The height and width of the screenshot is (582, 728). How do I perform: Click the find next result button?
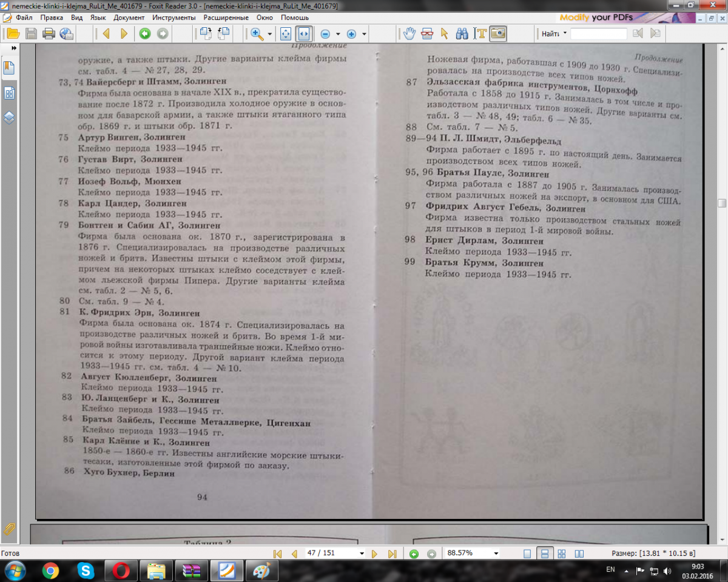[x=655, y=34]
